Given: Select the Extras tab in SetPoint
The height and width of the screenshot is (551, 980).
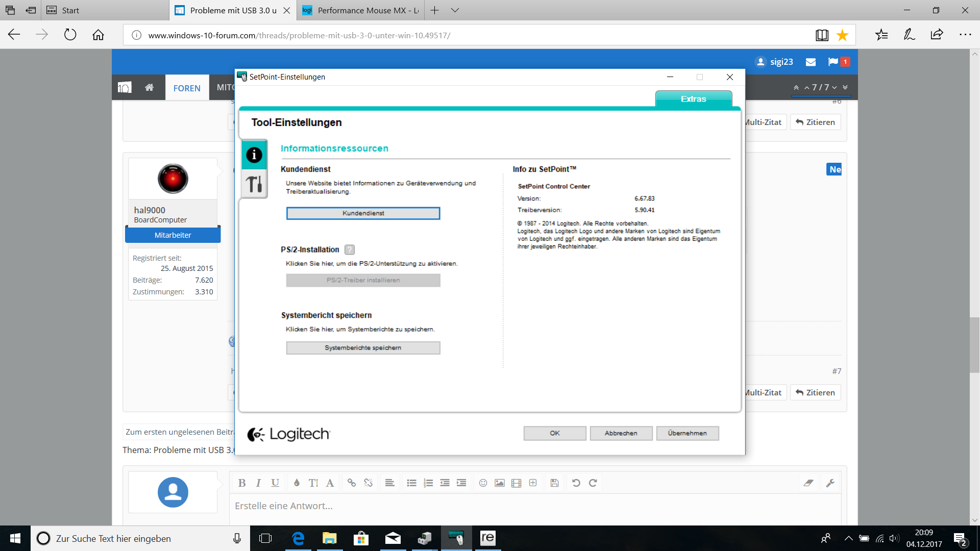Looking at the screenshot, I should pos(693,99).
